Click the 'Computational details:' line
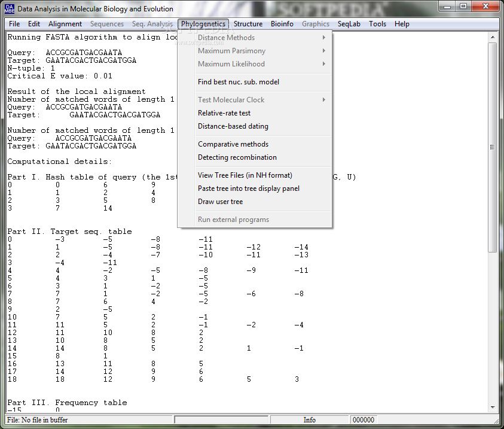The width and height of the screenshot is (504, 429). [x=59, y=162]
